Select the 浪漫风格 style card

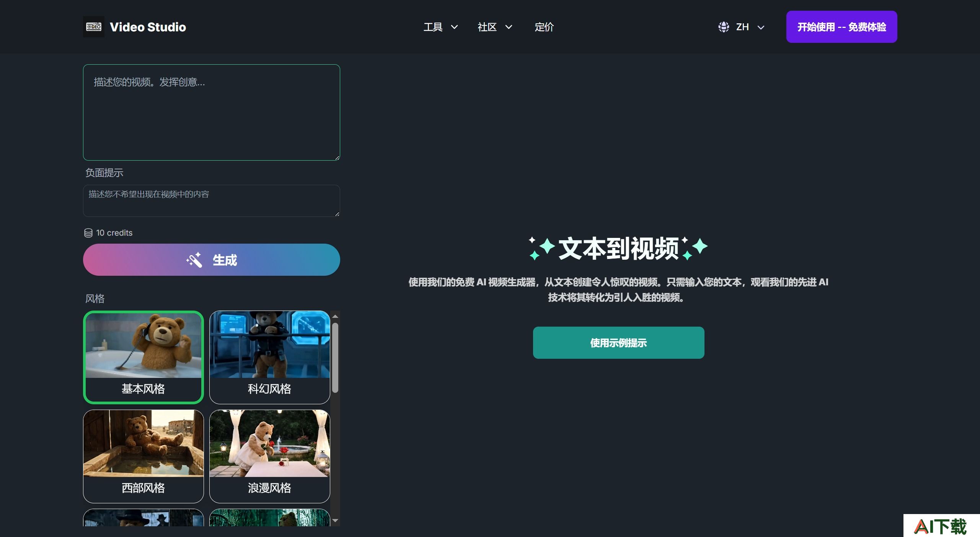pyautogui.click(x=270, y=456)
